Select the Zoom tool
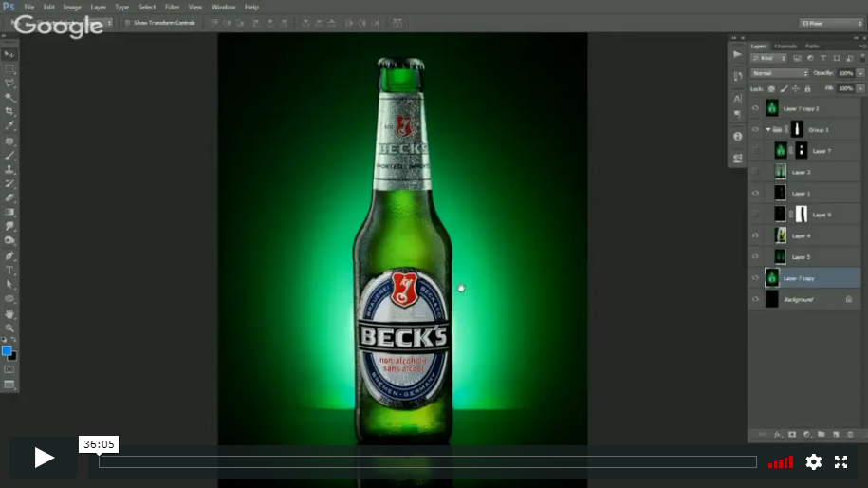868x488 pixels. pyautogui.click(x=9, y=328)
